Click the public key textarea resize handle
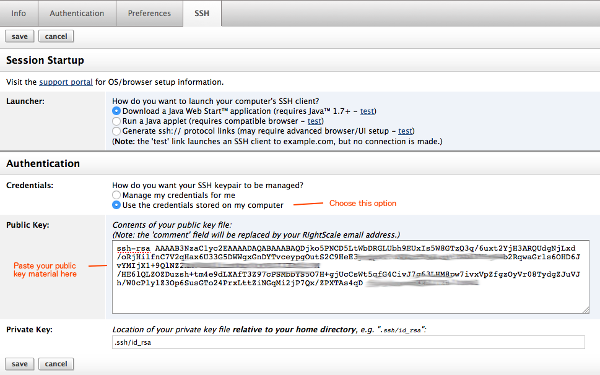Screen dimensions: 600x375 586,310
